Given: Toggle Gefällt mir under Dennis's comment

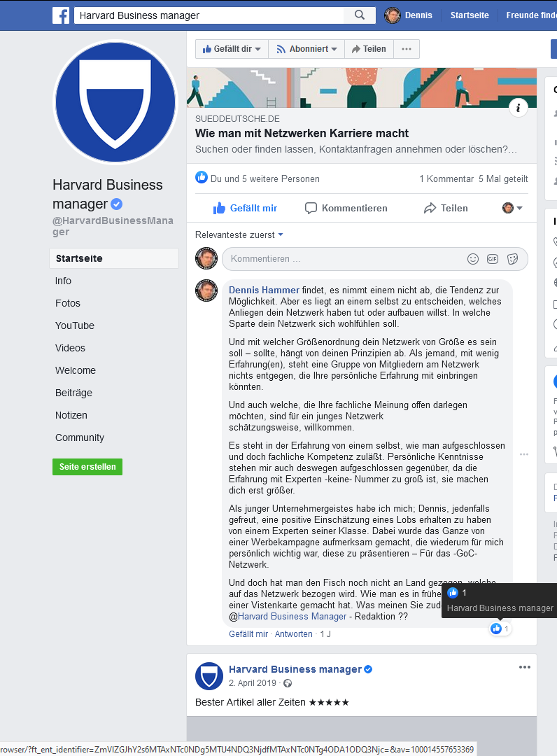Looking at the screenshot, I should pyautogui.click(x=248, y=634).
